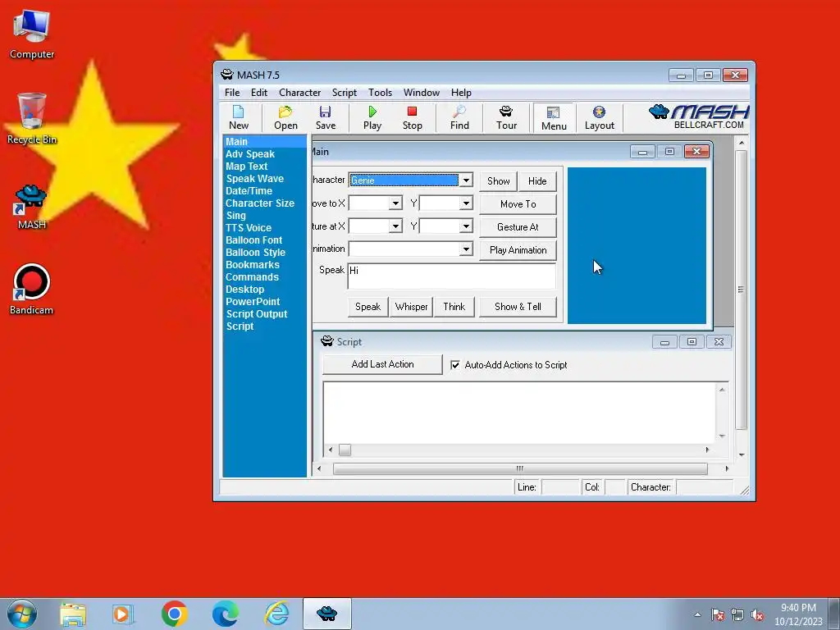
Task: Click the Add Last Action button
Action: (x=382, y=364)
